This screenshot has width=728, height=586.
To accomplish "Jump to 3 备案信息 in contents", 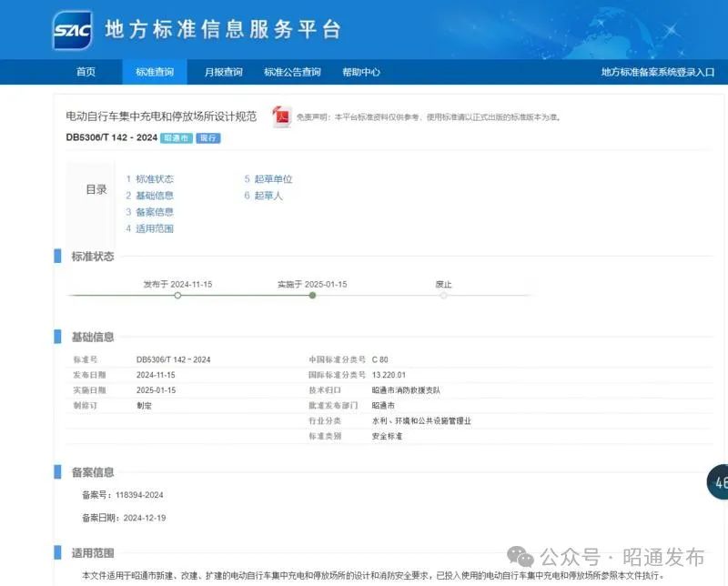I will point(149,212).
